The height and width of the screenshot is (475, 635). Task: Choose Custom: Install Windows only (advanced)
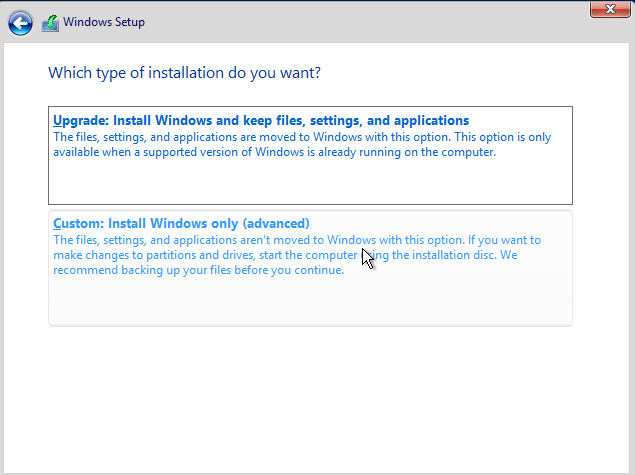(x=310, y=268)
